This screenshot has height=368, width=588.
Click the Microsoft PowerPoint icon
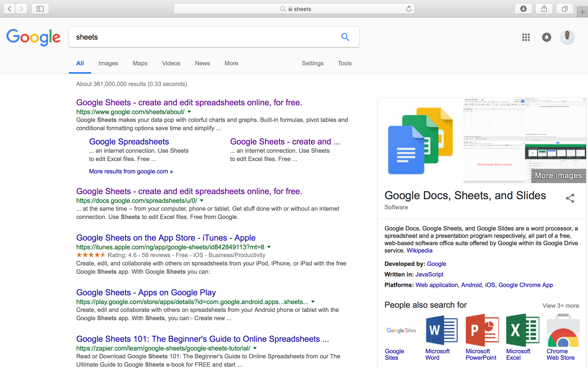coord(482,330)
